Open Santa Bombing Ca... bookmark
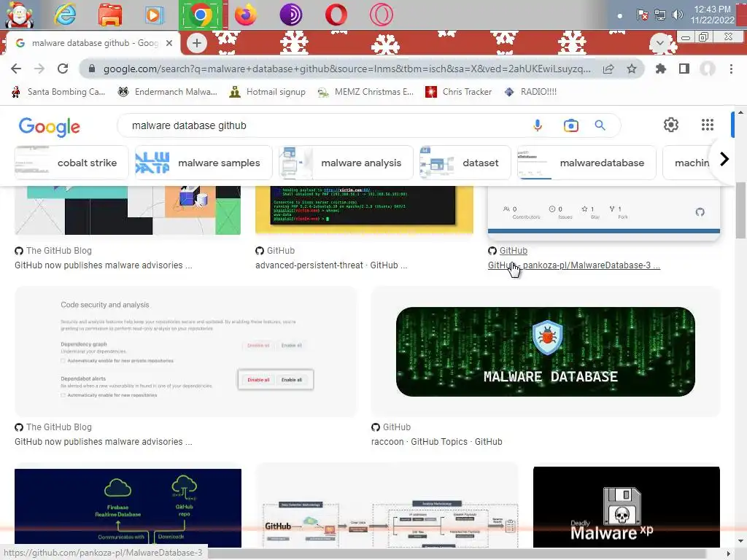 point(58,92)
